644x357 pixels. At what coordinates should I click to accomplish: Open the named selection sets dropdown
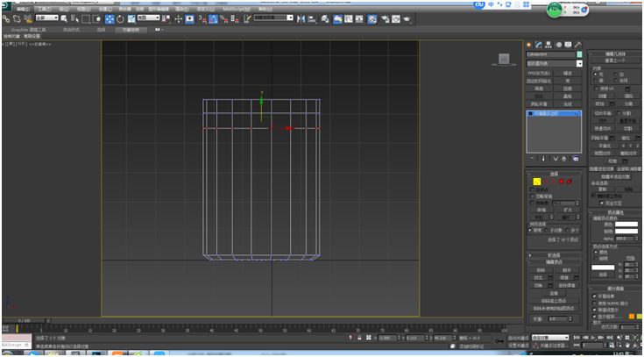(273, 18)
